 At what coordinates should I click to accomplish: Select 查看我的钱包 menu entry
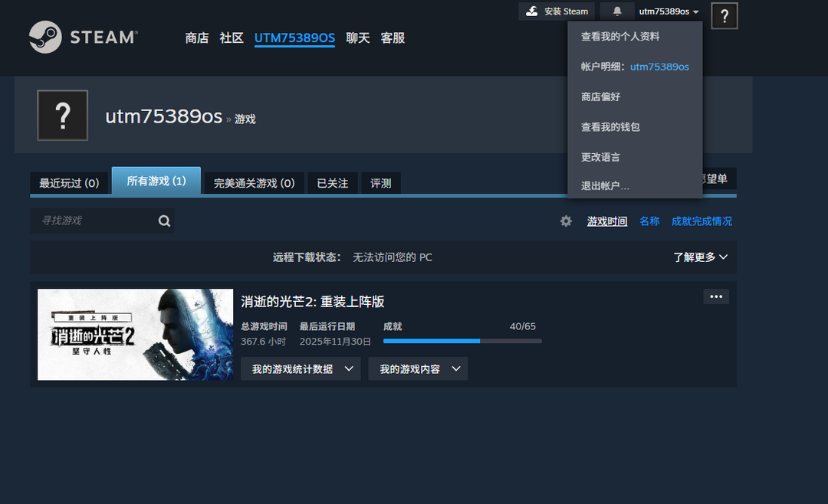(610, 127)
